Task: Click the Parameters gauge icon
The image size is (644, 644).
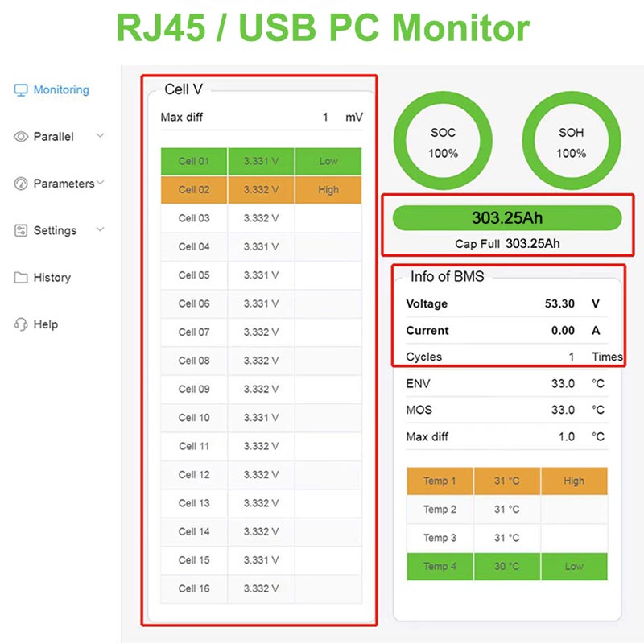Action: point(21,184)
